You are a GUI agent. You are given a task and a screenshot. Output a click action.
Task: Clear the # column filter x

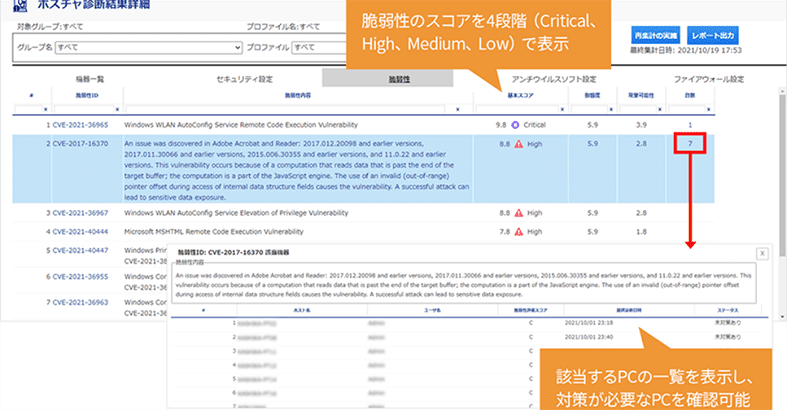pos(45,109)
